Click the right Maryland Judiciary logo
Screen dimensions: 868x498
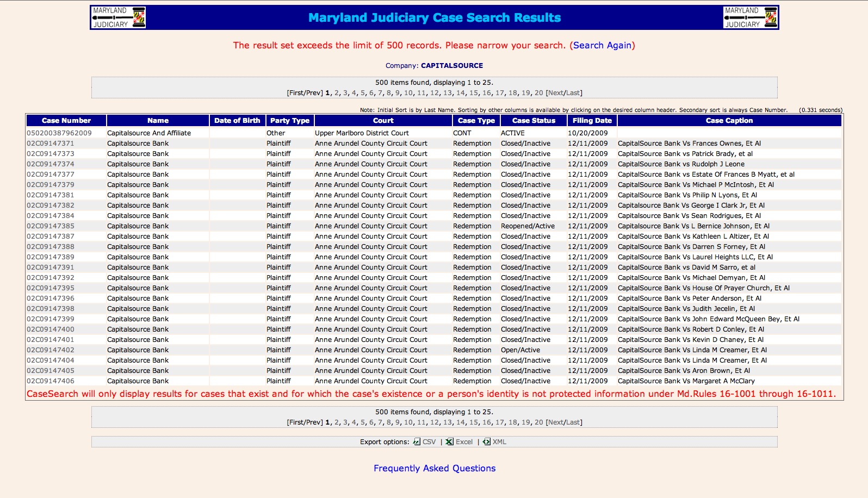[x=751, y=17]
